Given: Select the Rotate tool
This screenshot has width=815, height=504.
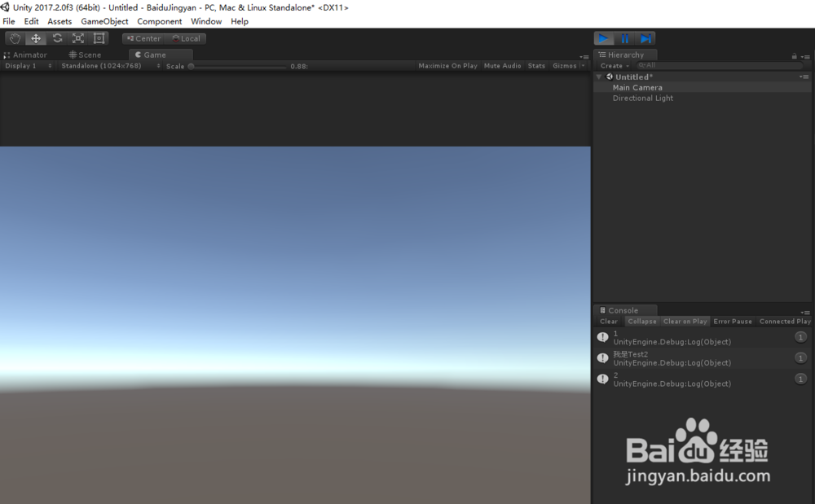Looking at the screenshot, I should [57, 38].
